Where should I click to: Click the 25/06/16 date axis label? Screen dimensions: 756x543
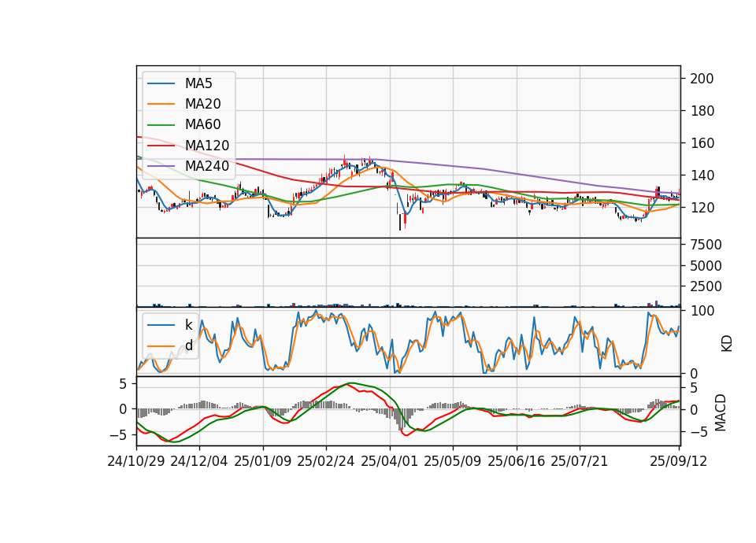pos(516,461)
